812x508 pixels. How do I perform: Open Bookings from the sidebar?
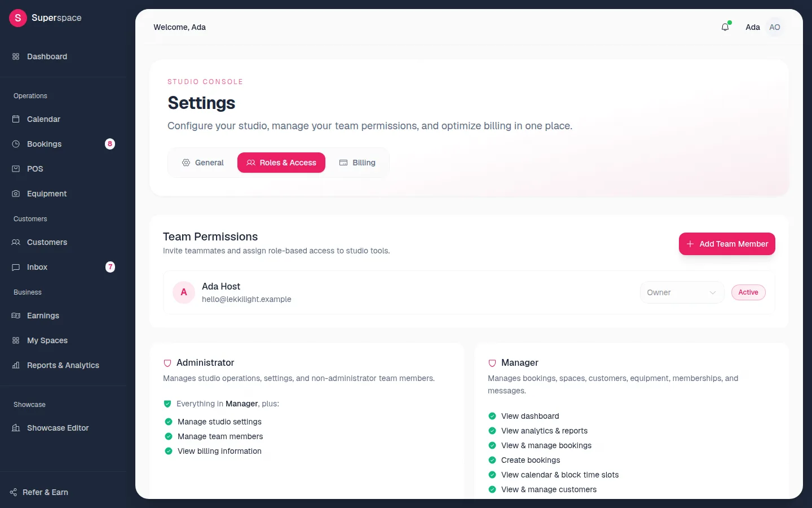pyautogui.click(x=63, y=144)
